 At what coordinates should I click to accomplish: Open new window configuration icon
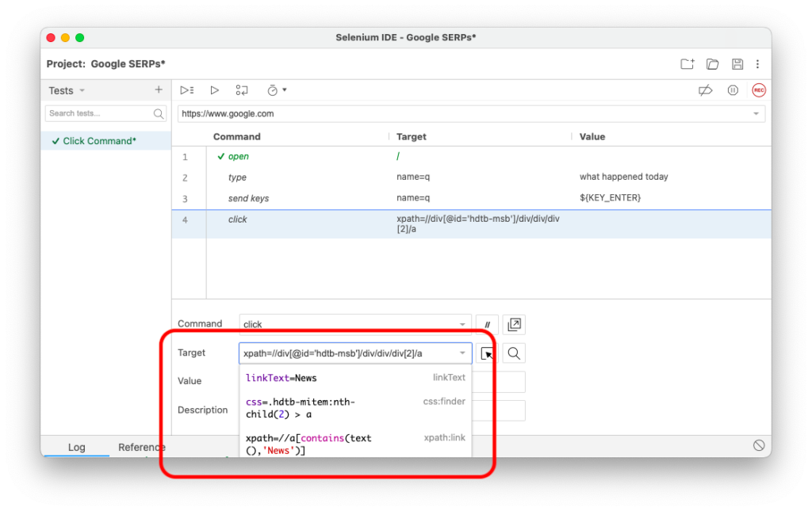514,324
